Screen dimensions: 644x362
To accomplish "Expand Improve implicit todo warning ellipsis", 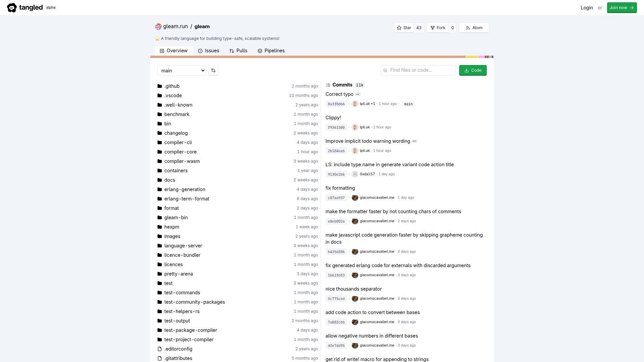I will (x=415, y=141).
